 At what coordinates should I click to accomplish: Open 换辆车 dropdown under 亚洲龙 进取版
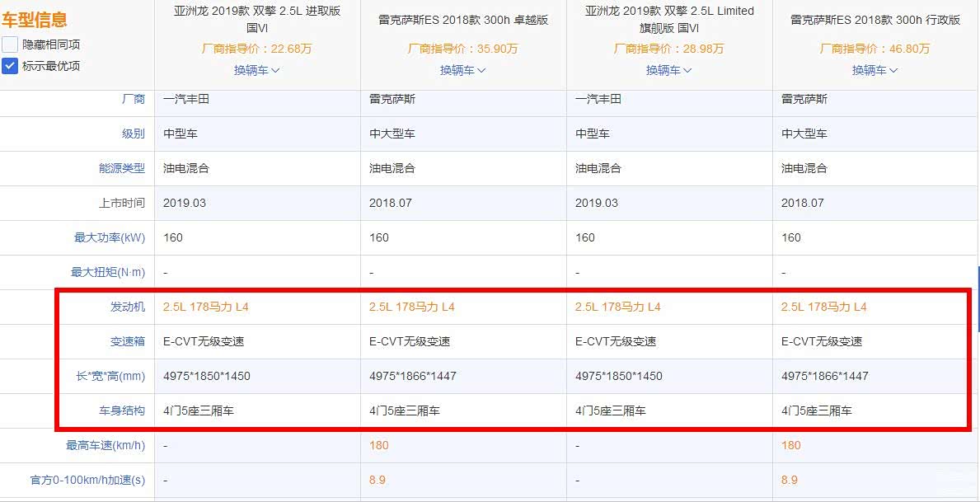tap(256, 70)
